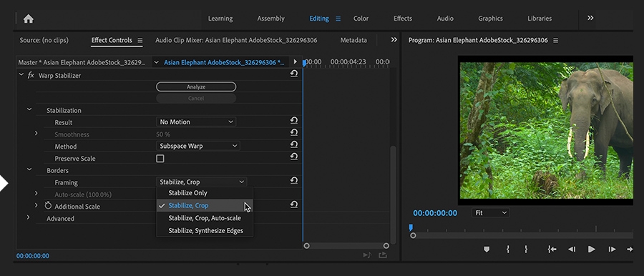
Task: Click the play-only-audio icon in Effect Controls
Action: pos(367,255)
